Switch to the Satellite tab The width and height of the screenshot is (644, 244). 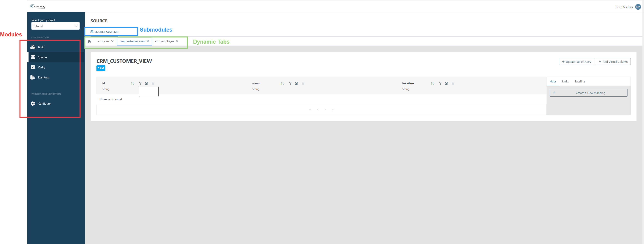(x=579, y=82)
